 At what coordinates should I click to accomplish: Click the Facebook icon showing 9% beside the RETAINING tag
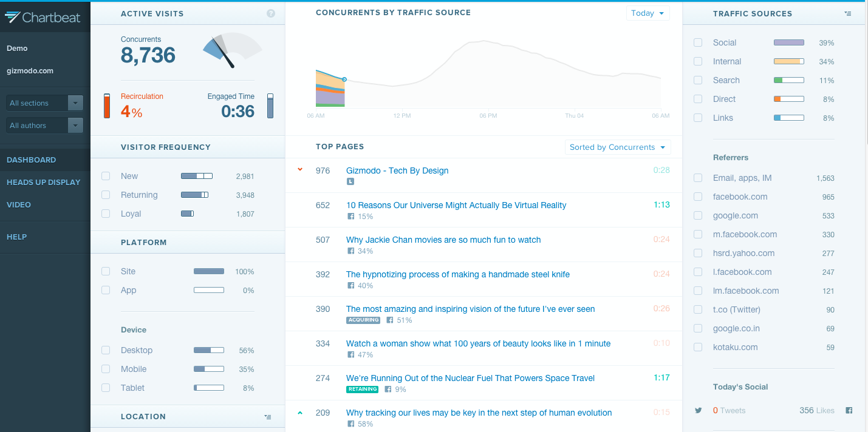tap(387, 390)
